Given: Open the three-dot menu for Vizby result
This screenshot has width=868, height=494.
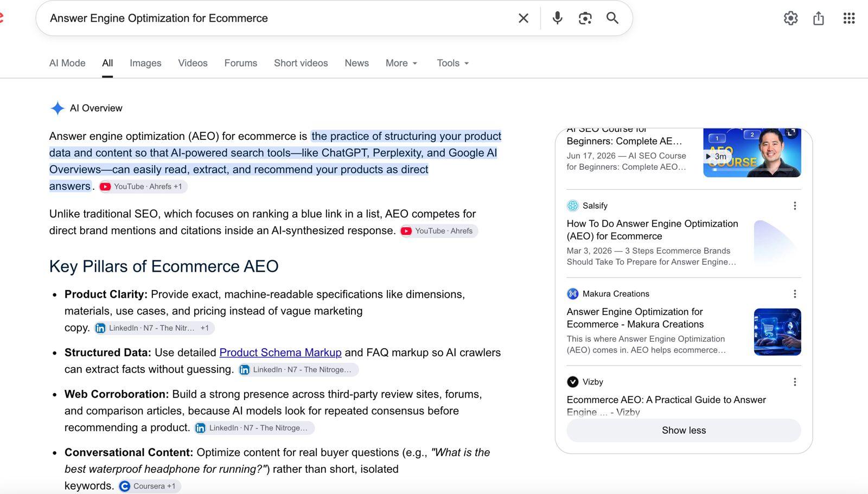Looking at the screenshot, I should (795, 382).
